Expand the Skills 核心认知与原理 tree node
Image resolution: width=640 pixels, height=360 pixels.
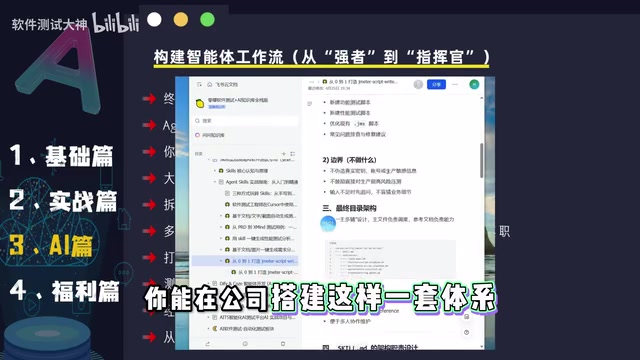point(215,171)
